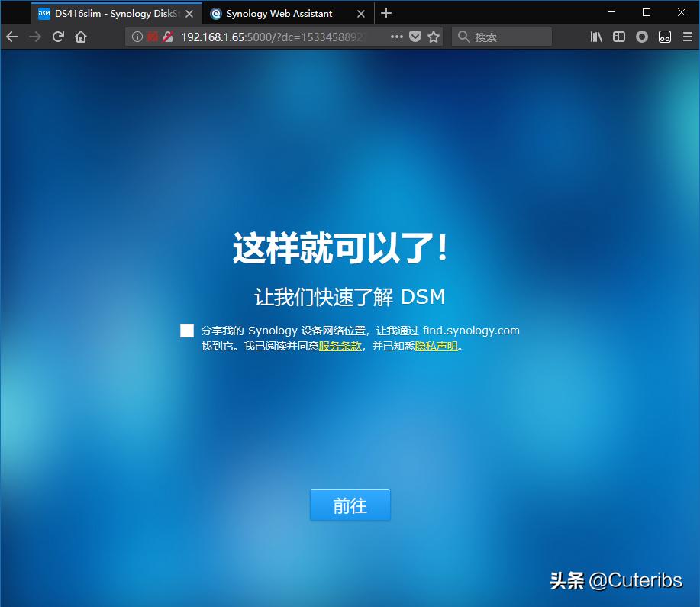
Task: Open the 隐私声明 privacy link
Action: [x=435, y=346]
